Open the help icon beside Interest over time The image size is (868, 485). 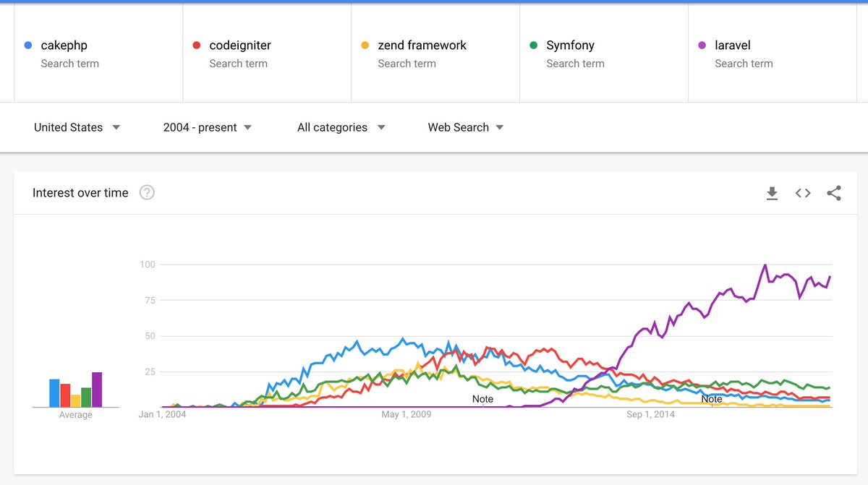point(147,193)
